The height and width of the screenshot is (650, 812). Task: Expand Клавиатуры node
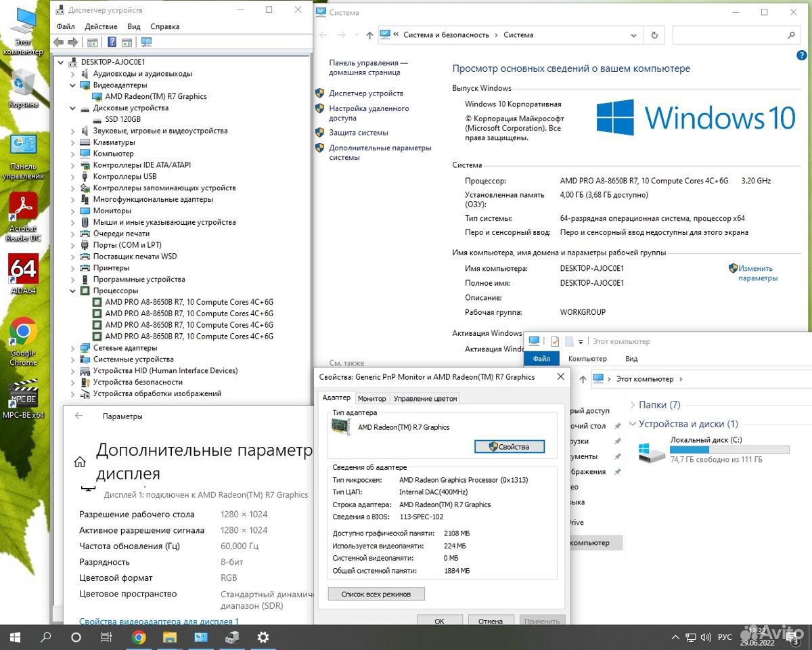[x=73, y=143]
